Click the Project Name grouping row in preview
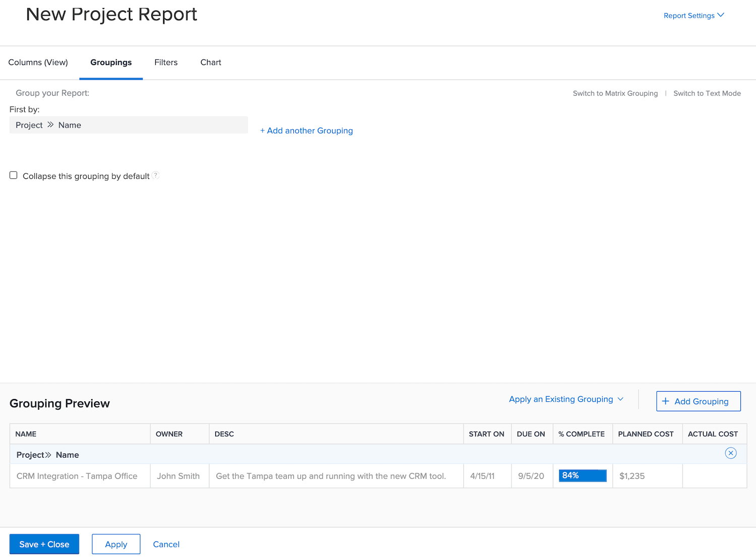Image resolution: width=756 pixels, height=559 pixels. point(378,454)
